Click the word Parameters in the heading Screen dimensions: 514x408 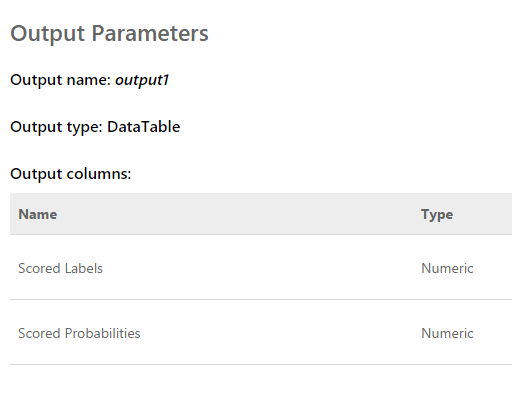150,33
